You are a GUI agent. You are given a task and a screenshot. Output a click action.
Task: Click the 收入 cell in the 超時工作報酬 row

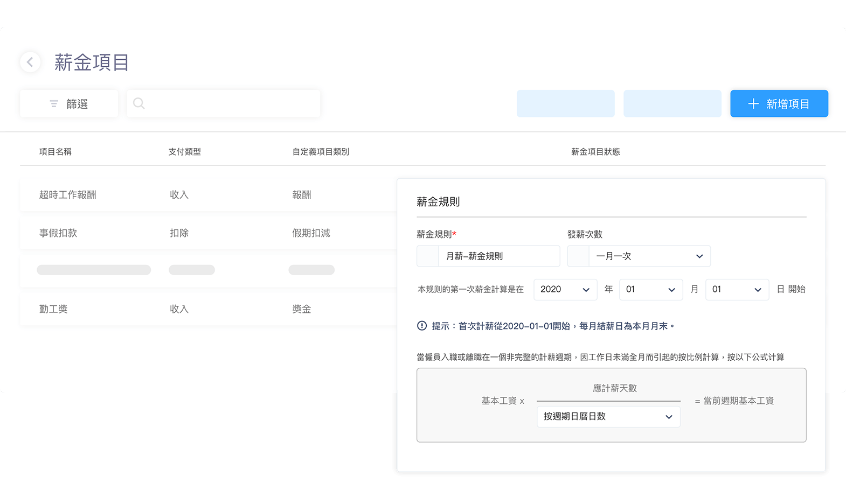[x=179, y=195]
